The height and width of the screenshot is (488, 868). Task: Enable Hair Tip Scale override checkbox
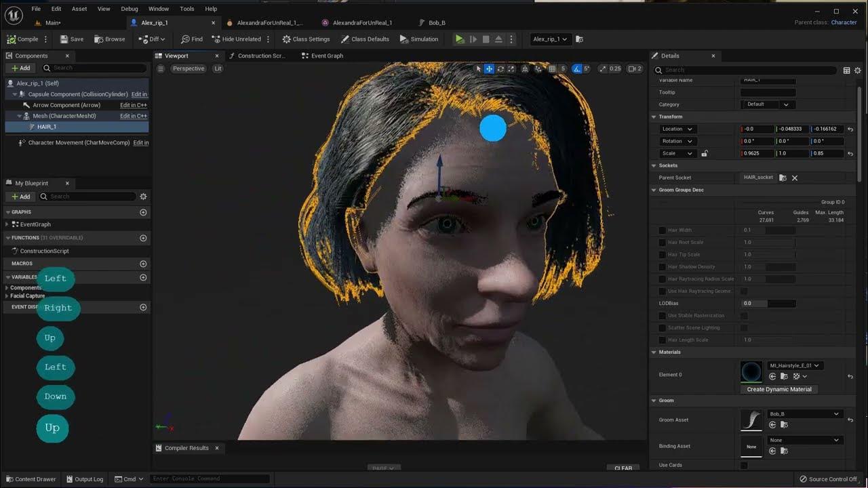pyautogui.click(x=663, y=255)
